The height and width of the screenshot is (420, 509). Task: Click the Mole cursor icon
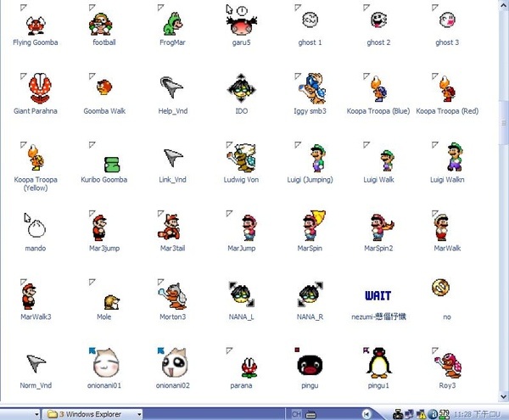point(112,302)
